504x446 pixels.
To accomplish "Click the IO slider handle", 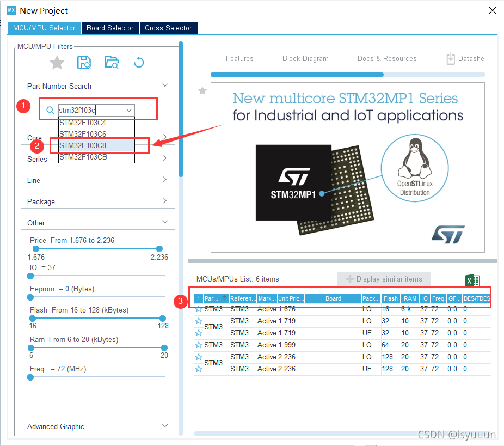I will 30,276.
